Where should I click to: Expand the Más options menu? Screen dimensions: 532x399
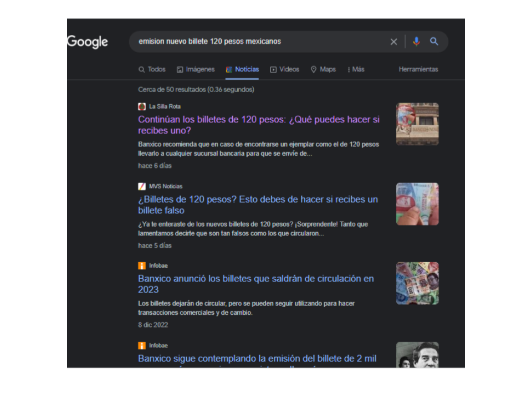356,69
